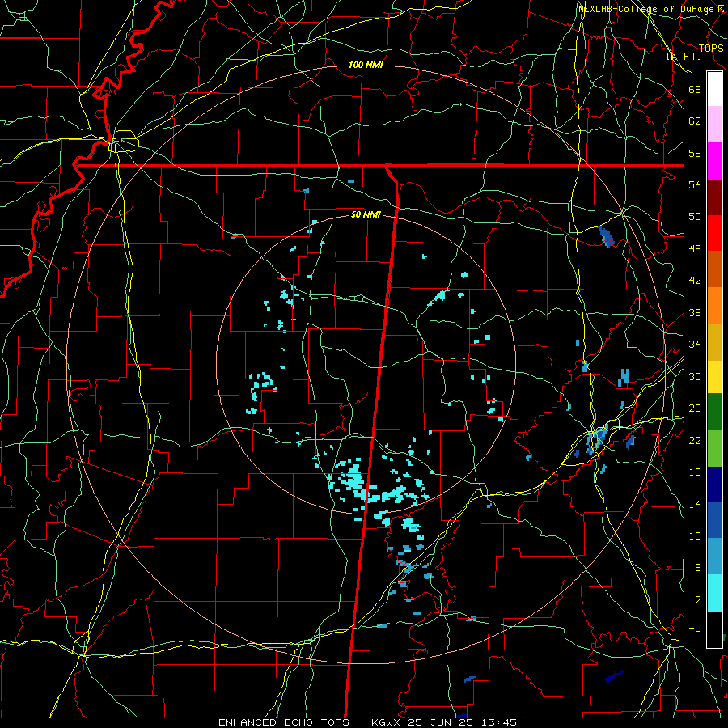Click the dark maroon legend swatch
Image resolution: width=728 pixels, height=728 pixels.
[x=714, y=197]
